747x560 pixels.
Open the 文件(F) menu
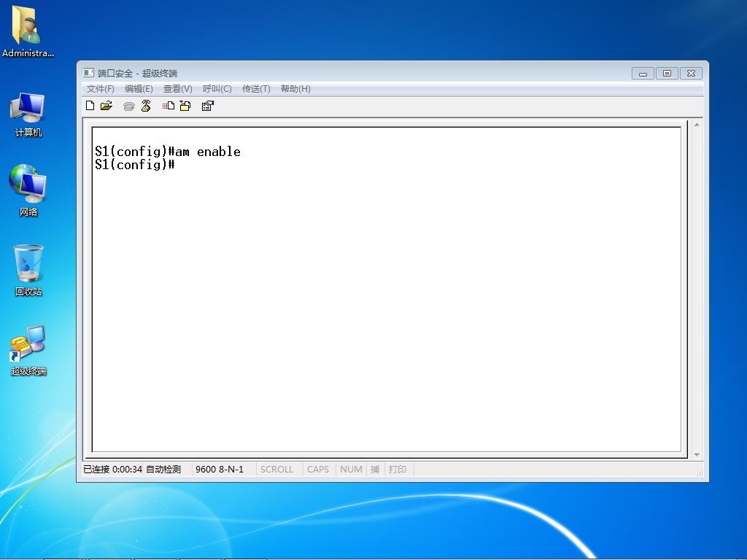pyautogui.click(x=100, y=88)
